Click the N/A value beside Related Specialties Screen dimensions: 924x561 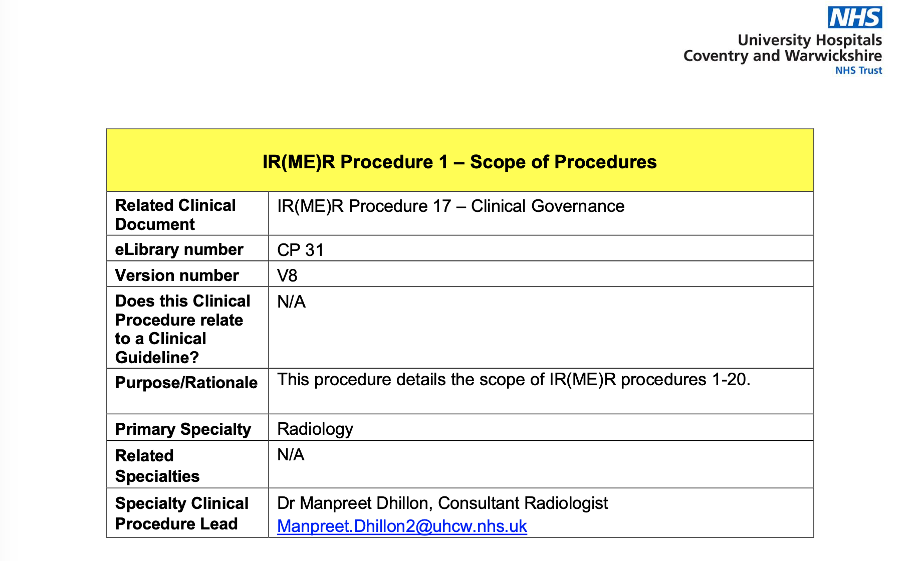(291, 455)
